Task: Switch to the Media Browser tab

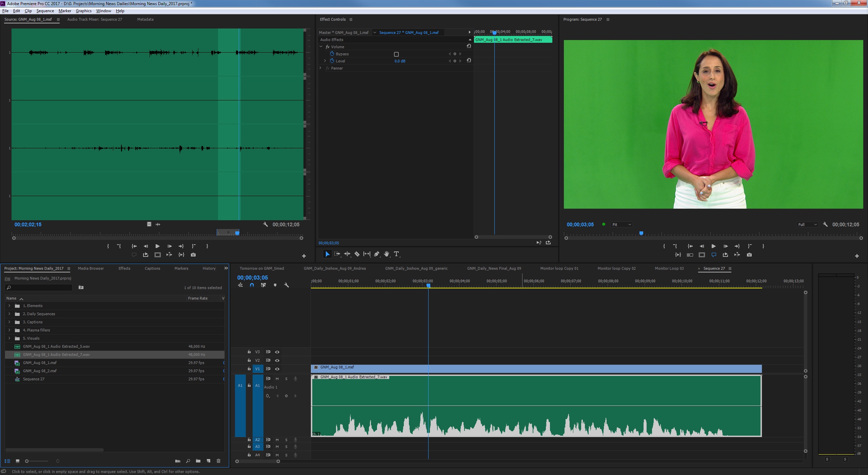Action: pyautogui.click(x=91, y=268)
